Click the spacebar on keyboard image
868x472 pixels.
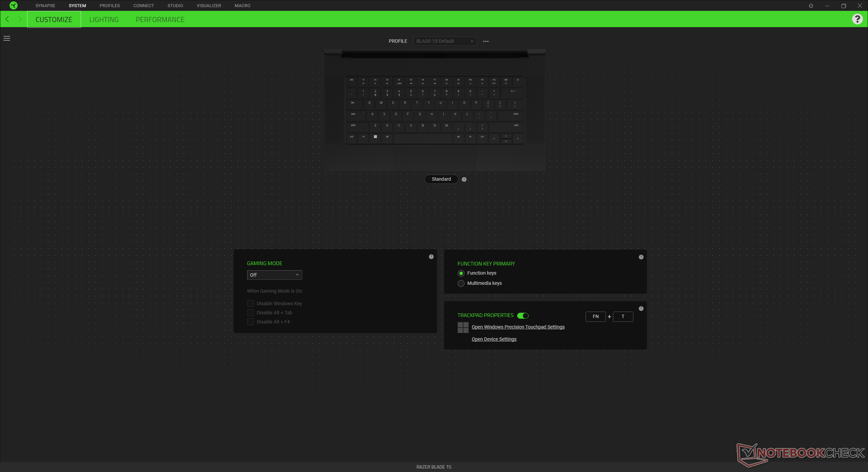coord(423,138)
